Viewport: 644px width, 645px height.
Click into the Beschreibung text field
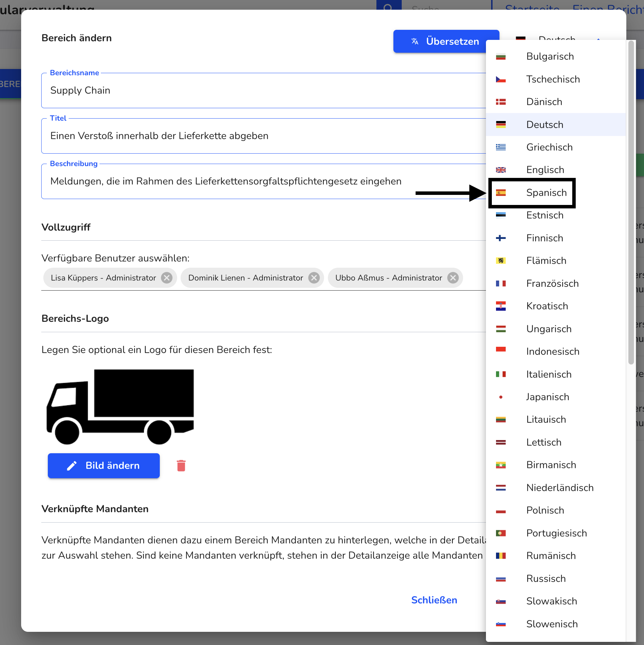click(x=263, y=181)
